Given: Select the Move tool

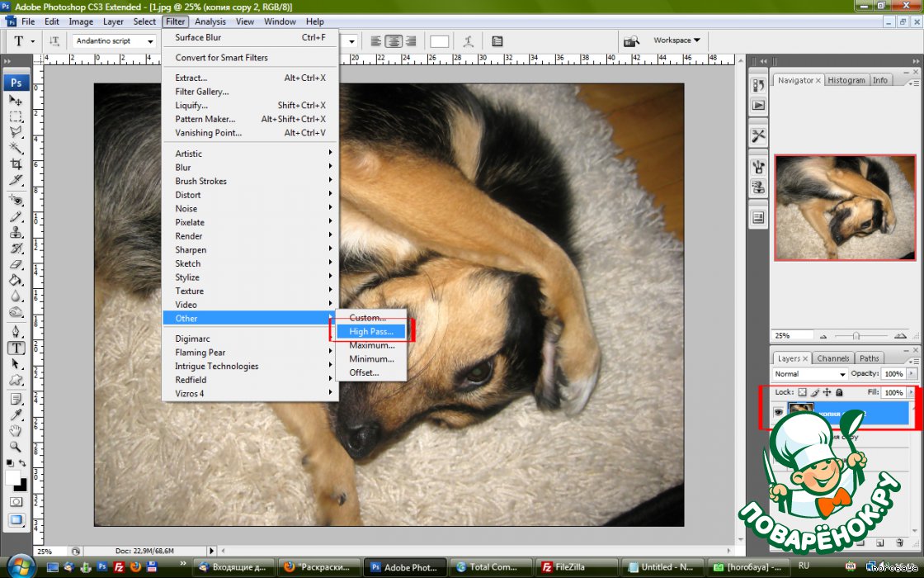Looking at the screenshot, I should coord(16,98).
